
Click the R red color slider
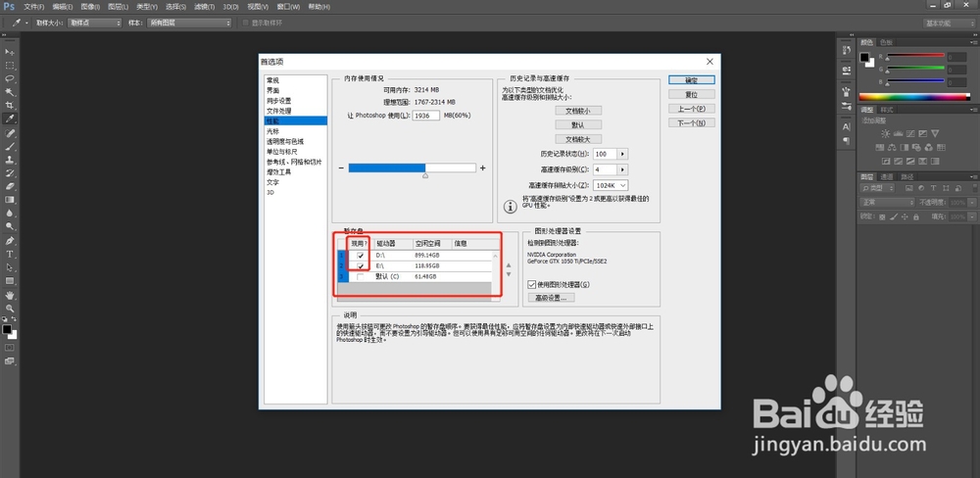pos(913,56)
